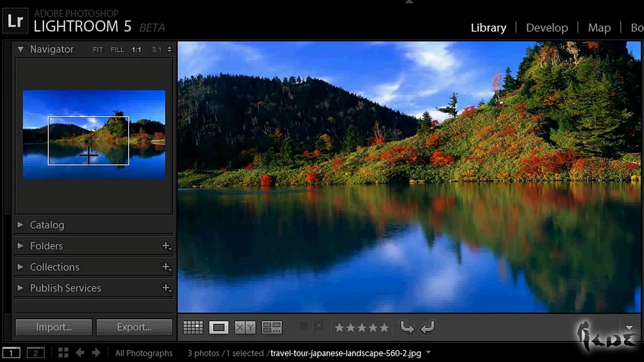Click filmstrip grid view icon
The image size is (644, 362).
pyautogui.click(x=63, y=353)
